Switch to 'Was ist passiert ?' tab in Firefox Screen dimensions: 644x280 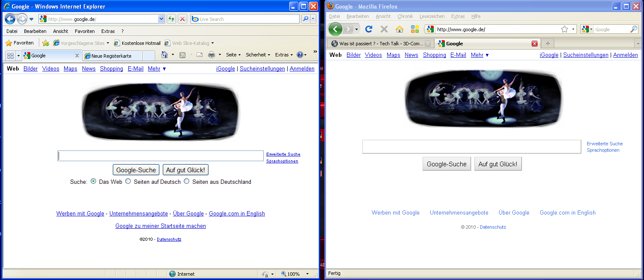[x=381, y=44]
